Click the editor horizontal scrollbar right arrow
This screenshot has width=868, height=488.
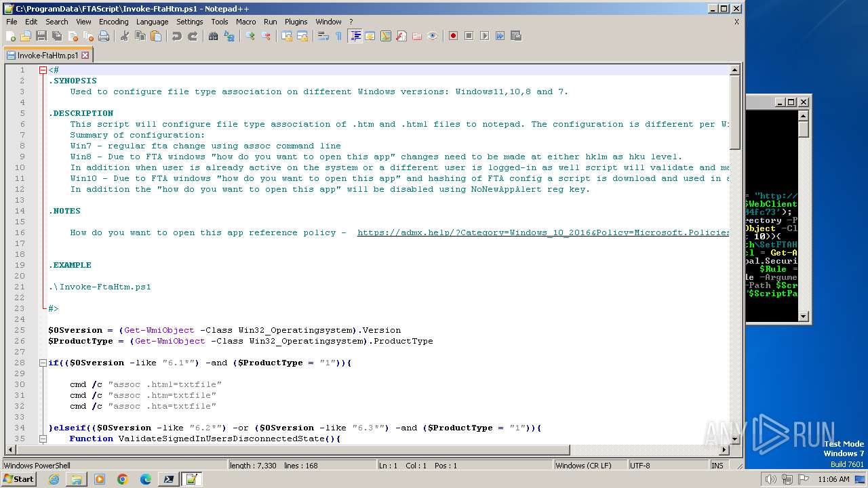pos(724,449)
